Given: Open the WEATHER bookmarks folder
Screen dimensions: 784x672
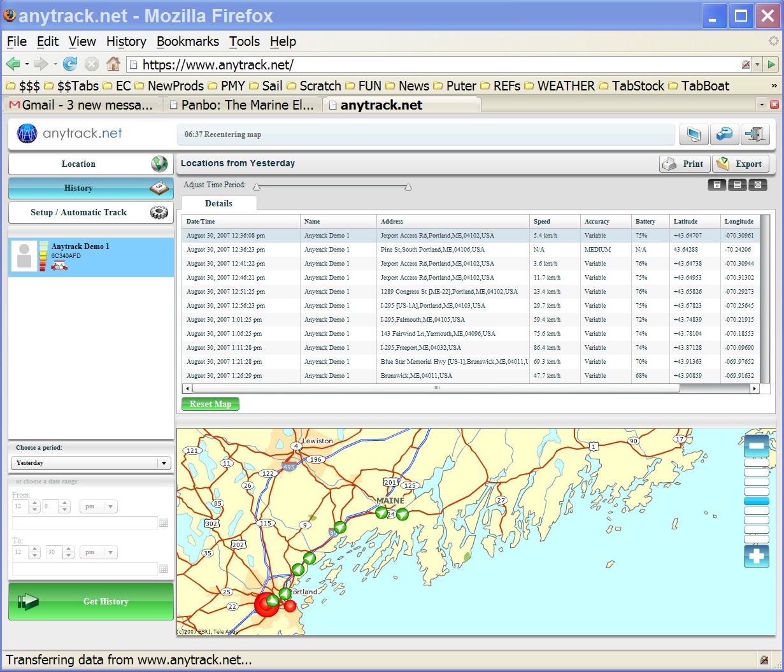Looking at the screenshot, I should (x=559, y=86).
